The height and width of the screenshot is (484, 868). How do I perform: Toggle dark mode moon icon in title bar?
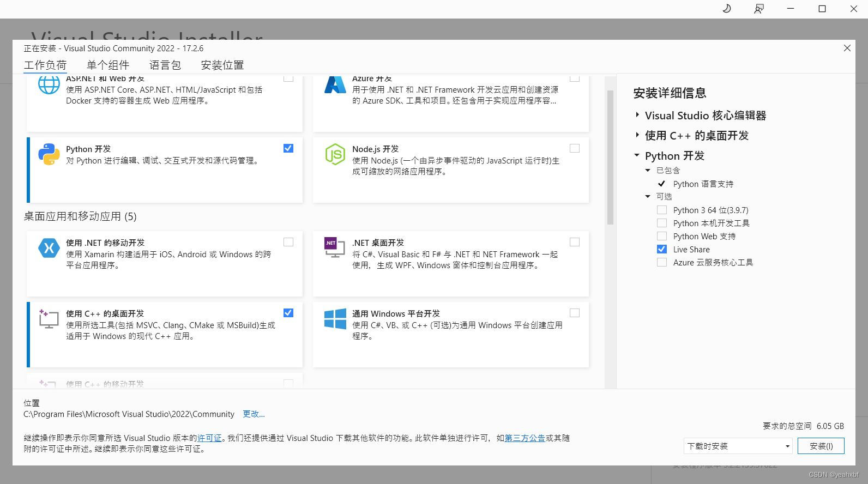tap(727, 9)
